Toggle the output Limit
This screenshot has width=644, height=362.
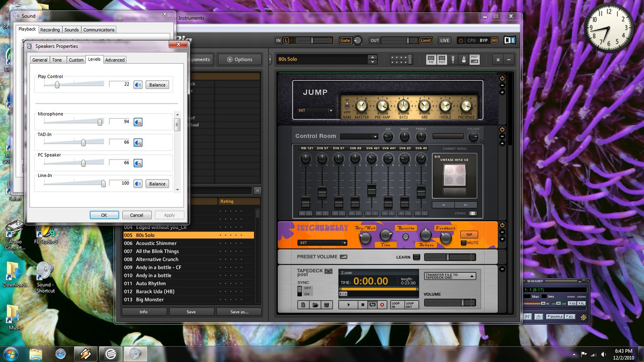tap(426, 40)
